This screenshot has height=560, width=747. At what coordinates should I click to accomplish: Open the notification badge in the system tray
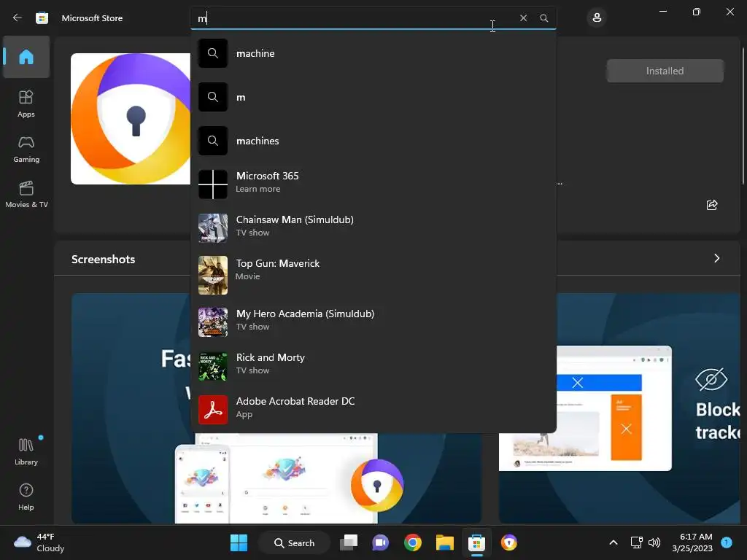727,542
